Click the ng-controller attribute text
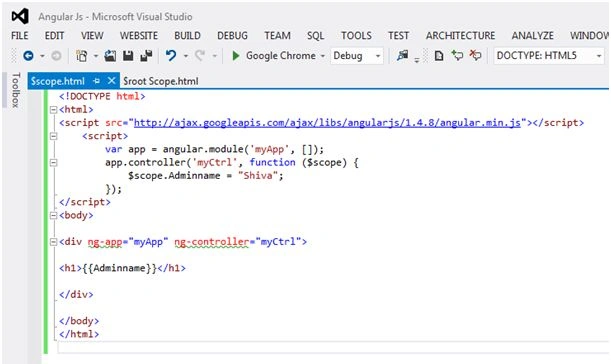 coord(211,242)
